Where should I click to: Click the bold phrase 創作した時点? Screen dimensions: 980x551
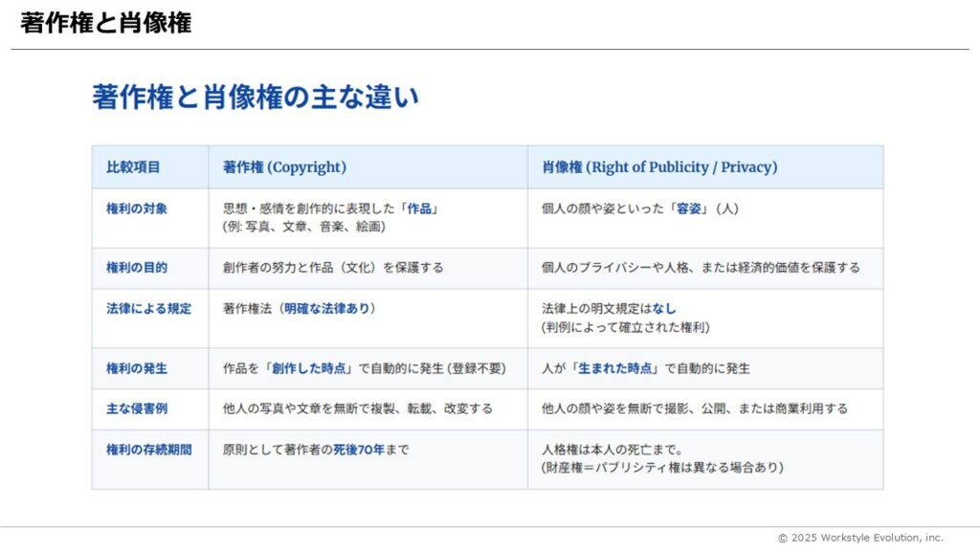point(309,368)
